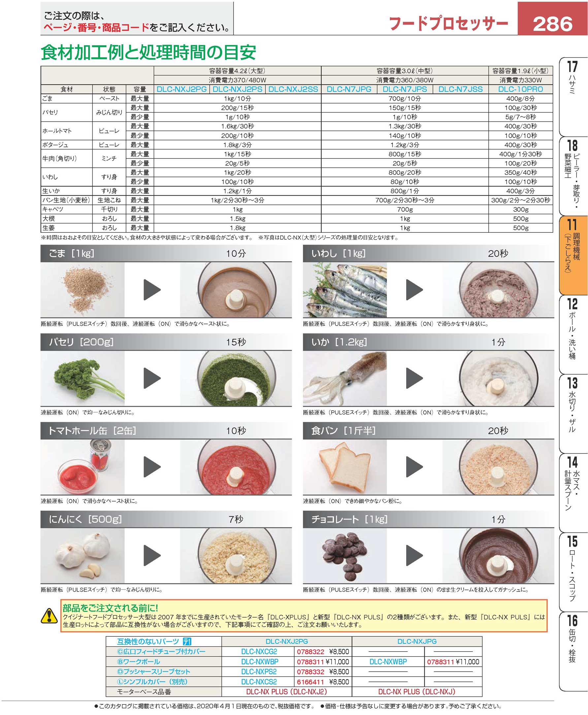Open side tab 17 ハサミ
Screen dimensions: 588x715
click(573, 97)
